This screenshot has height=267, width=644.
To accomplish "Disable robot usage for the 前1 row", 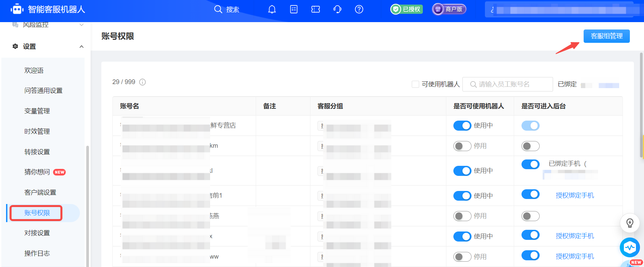I will coord(462,196).
